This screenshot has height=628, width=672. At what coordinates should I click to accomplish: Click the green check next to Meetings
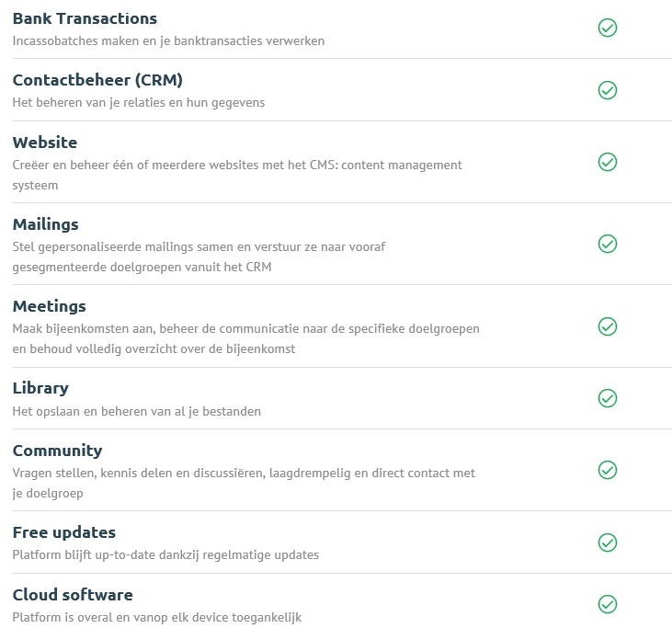[608, 326]
